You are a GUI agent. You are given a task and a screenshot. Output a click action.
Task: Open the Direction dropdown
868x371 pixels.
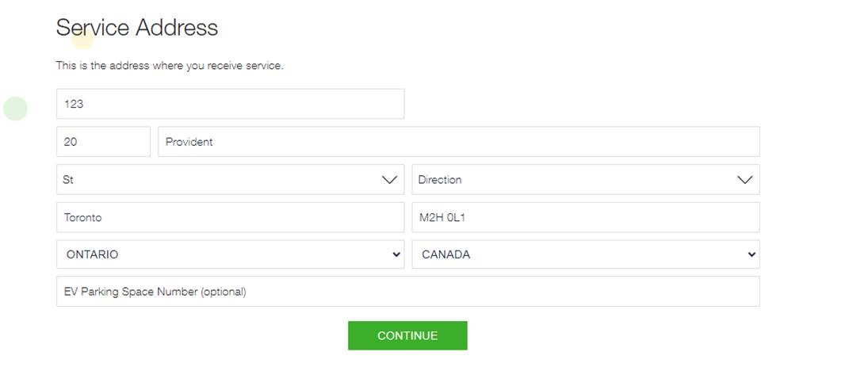click(586, 179)
